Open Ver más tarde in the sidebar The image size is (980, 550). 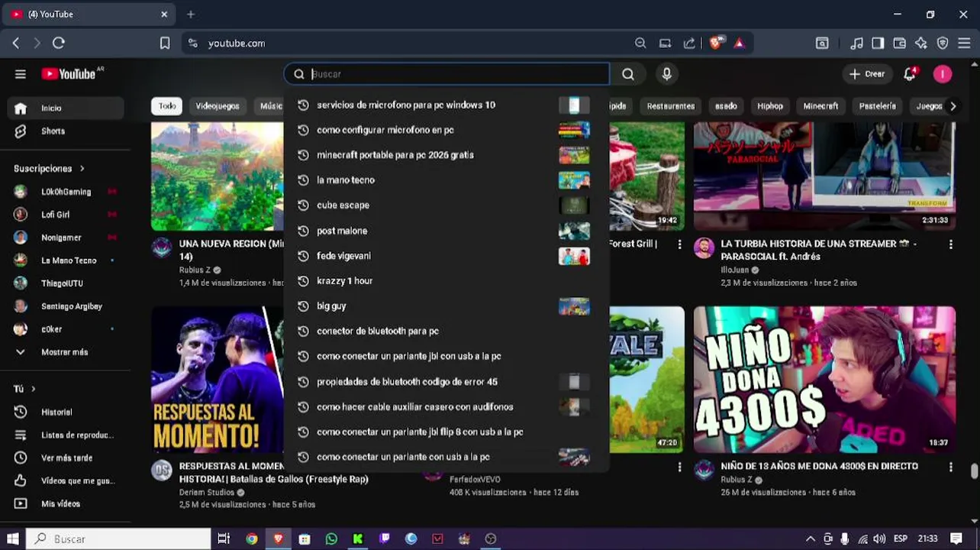pos(66,458)
